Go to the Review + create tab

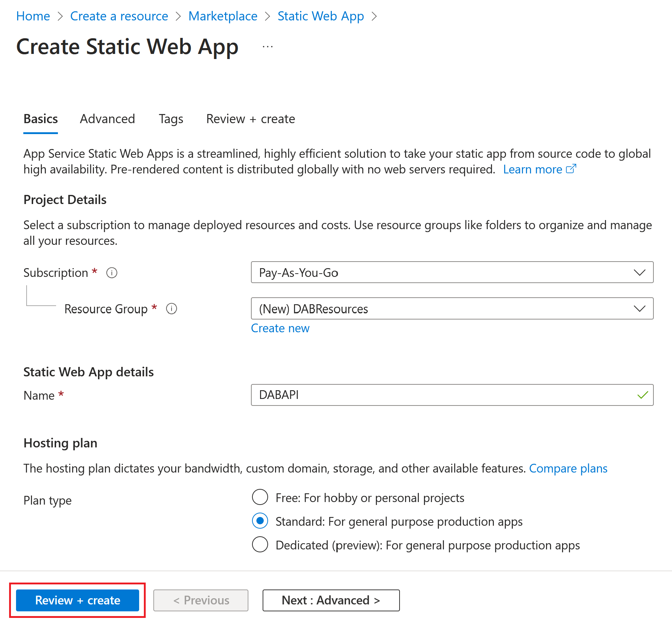pyautogui.click(x=251, y=119)
